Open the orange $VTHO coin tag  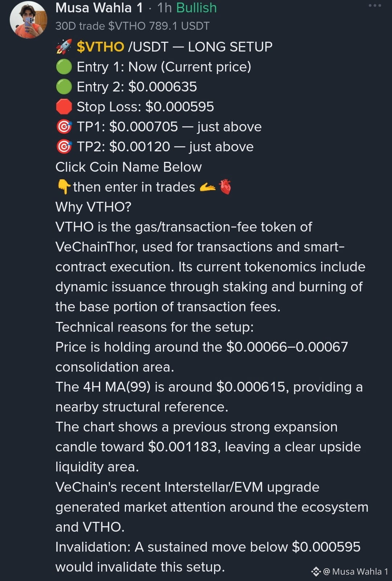101,47
